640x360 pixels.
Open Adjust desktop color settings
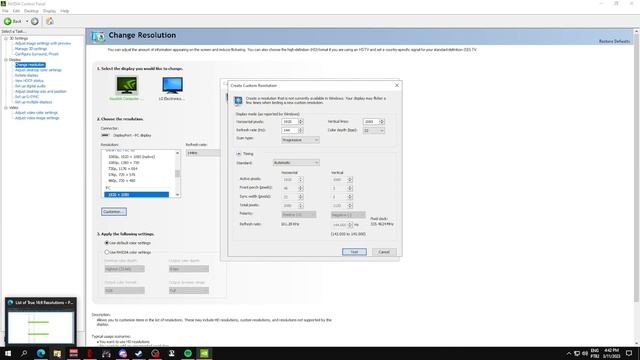pos(38,70)
